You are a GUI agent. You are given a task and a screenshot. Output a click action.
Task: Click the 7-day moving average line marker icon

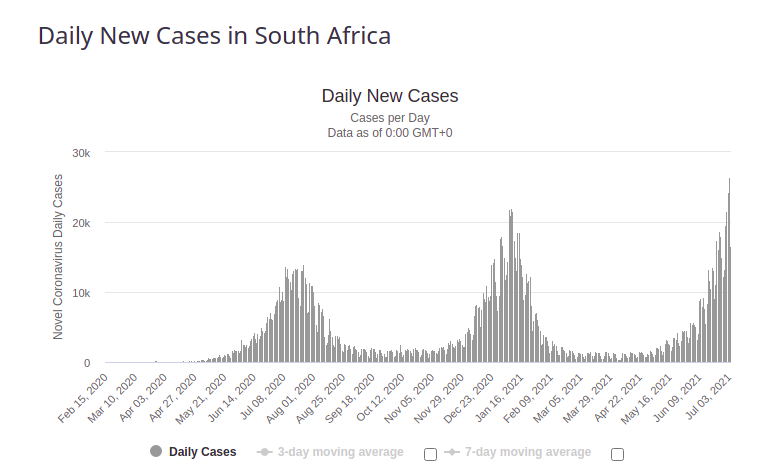452,452
